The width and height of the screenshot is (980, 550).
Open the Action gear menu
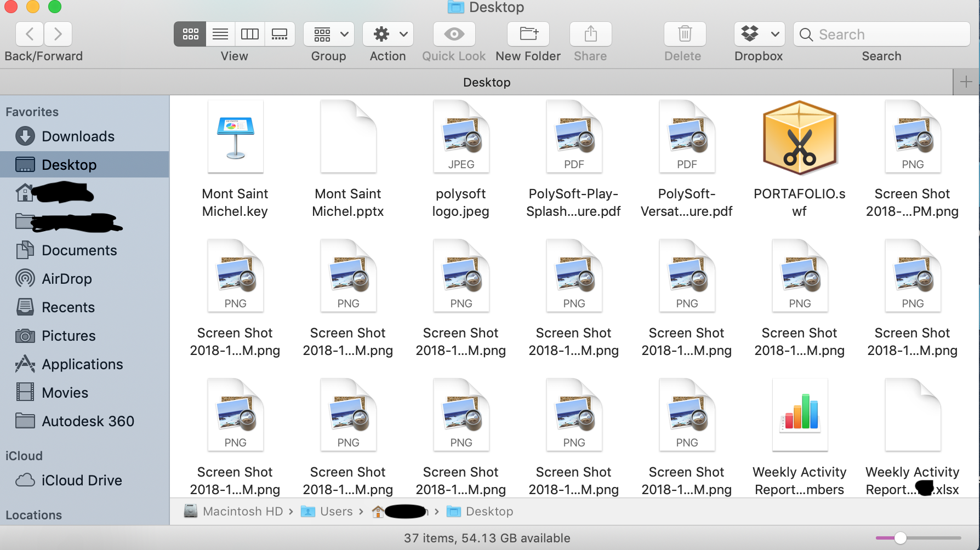[388, 34]
